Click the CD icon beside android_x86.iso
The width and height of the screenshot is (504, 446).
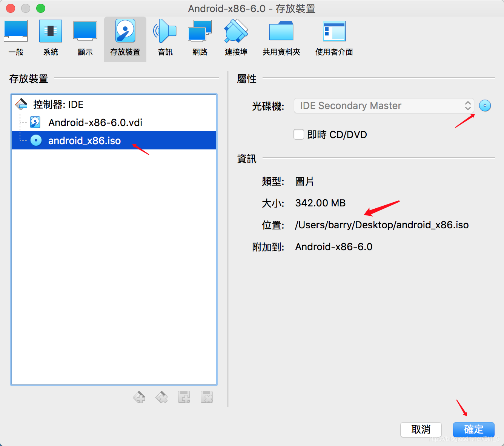point(36,140)
